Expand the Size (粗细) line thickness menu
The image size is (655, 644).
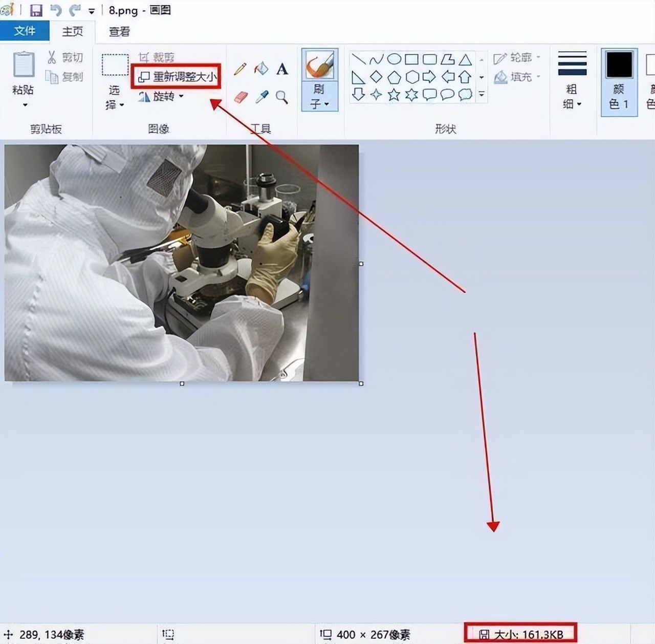[x=572, y=104]
